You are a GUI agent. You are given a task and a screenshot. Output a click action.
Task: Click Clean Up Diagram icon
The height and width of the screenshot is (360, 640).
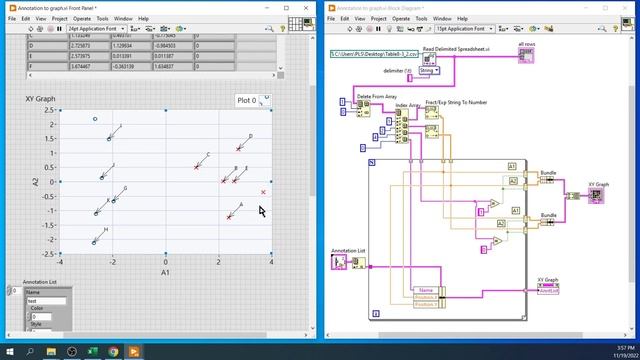549,29
